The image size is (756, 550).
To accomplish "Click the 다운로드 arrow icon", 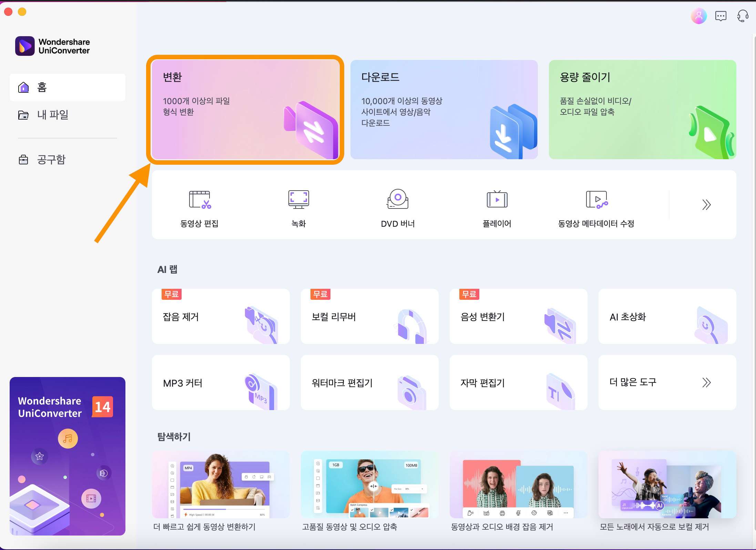I will tap(513, 132).
